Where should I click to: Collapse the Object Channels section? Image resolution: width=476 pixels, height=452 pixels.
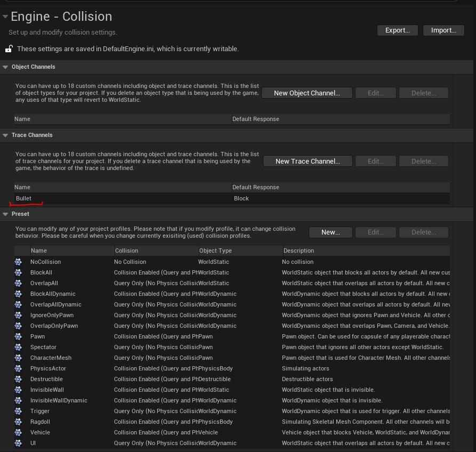click(5, 67)
